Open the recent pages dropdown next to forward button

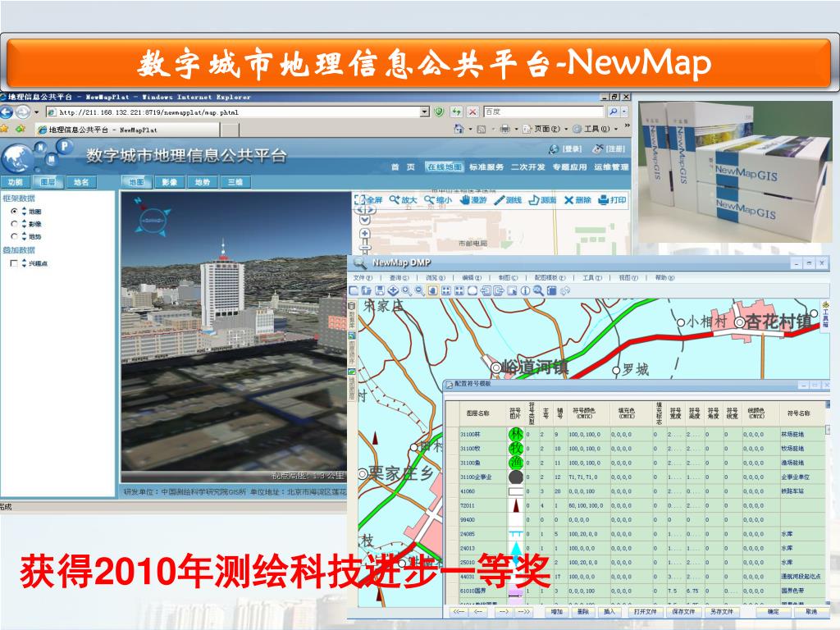point(36,112)
